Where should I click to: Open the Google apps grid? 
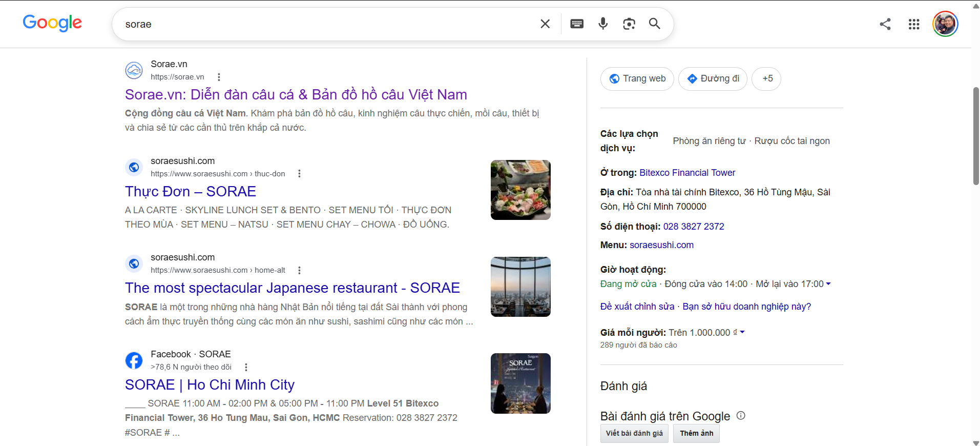tap(914, 24)
